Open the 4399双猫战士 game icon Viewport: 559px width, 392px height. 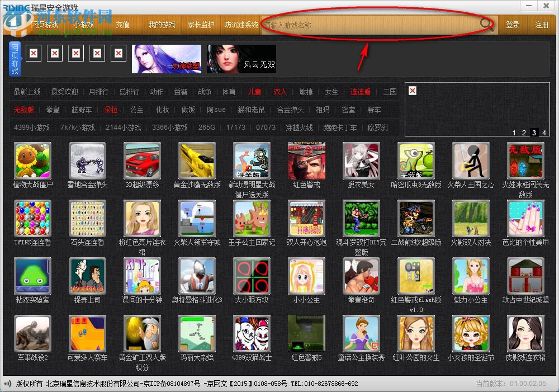click(x=252, y=333)
